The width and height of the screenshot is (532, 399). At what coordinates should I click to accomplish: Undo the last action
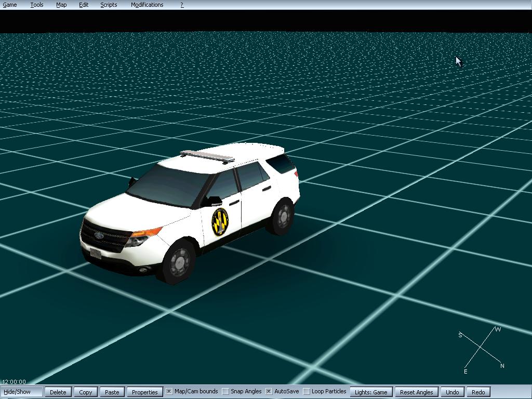click(x=452, y=392)
